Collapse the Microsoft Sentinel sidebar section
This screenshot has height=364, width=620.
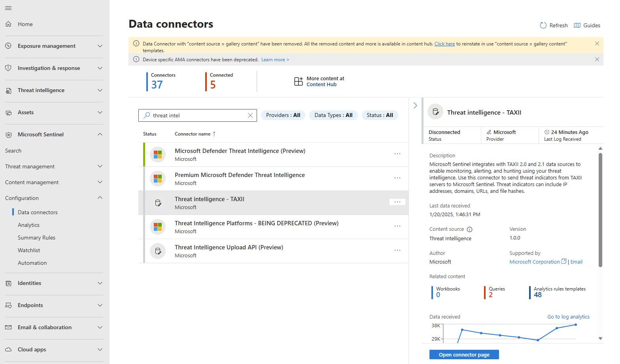(x=100, y=134)
